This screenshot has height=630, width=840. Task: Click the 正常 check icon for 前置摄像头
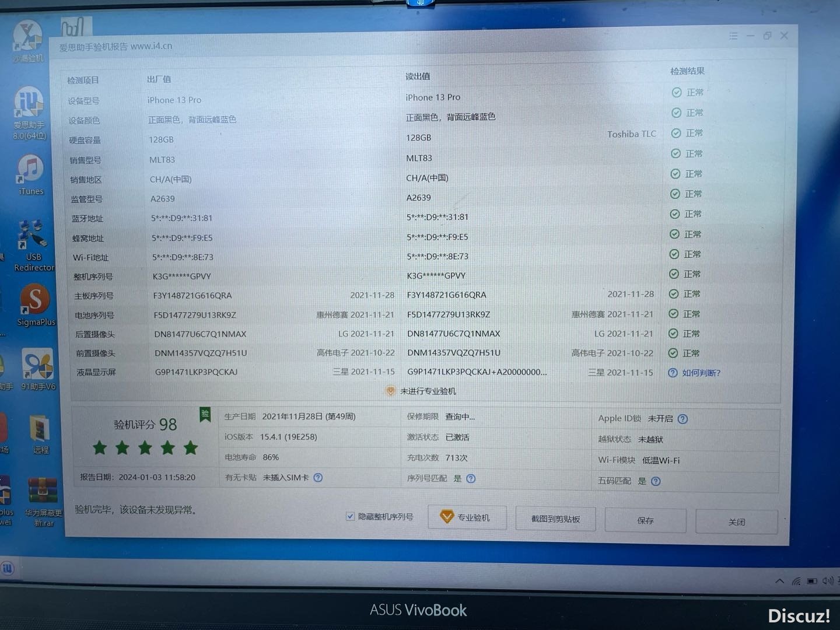[x=673, y=353]
